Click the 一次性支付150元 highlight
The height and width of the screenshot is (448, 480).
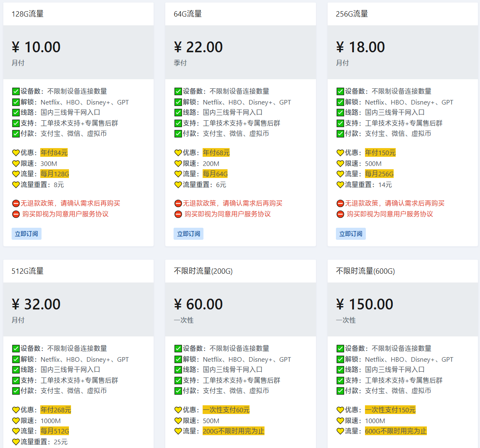click(x=390, y=410)
